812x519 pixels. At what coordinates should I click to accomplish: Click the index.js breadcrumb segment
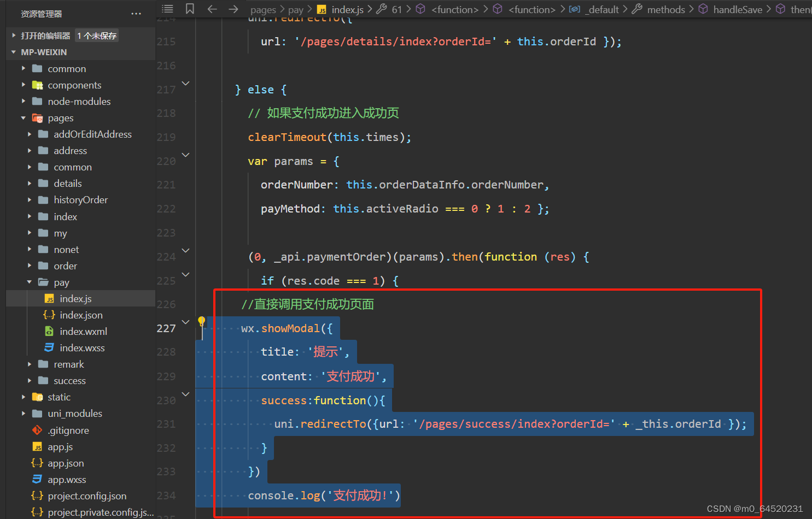coord(348,10)
